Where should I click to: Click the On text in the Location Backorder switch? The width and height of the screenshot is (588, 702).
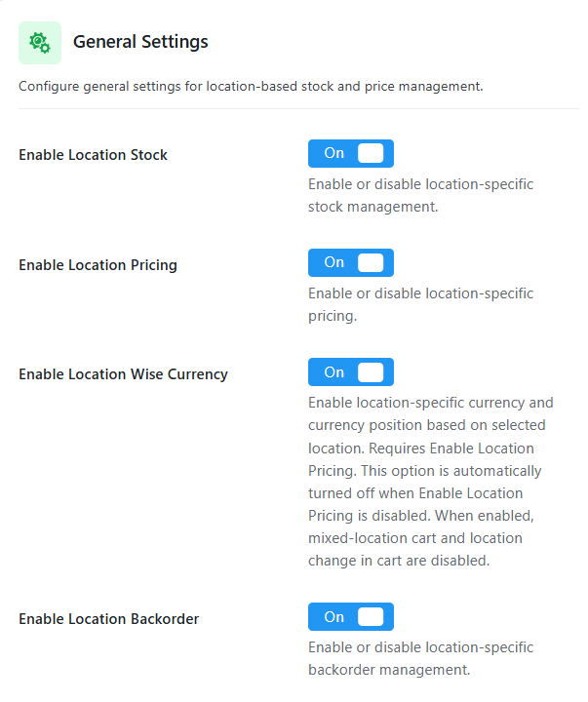[x=334, y=617]
